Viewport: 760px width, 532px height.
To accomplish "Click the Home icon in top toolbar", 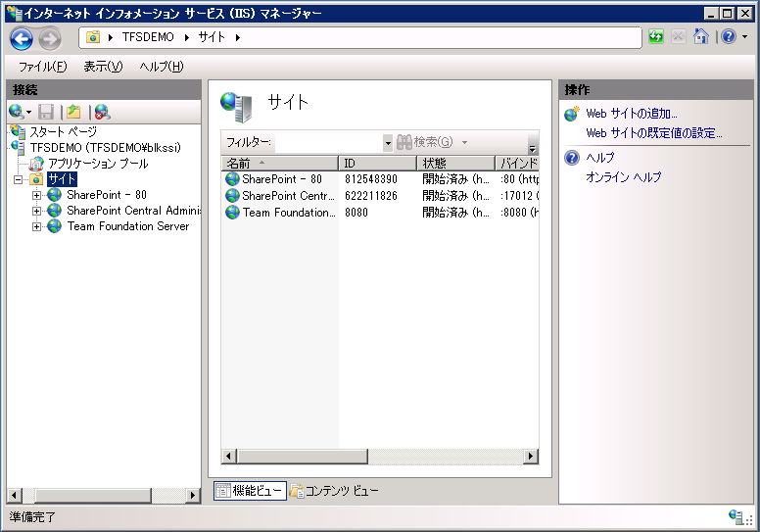I will click(x=701, y=36).
